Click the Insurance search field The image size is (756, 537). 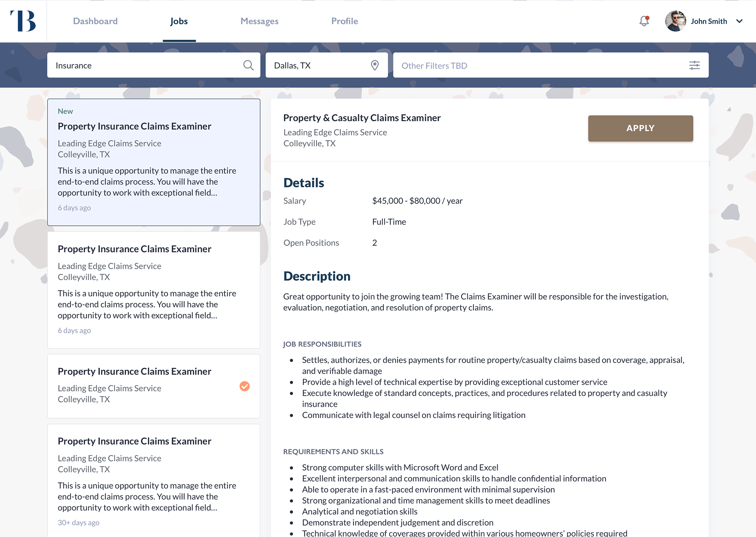[146, 65]
